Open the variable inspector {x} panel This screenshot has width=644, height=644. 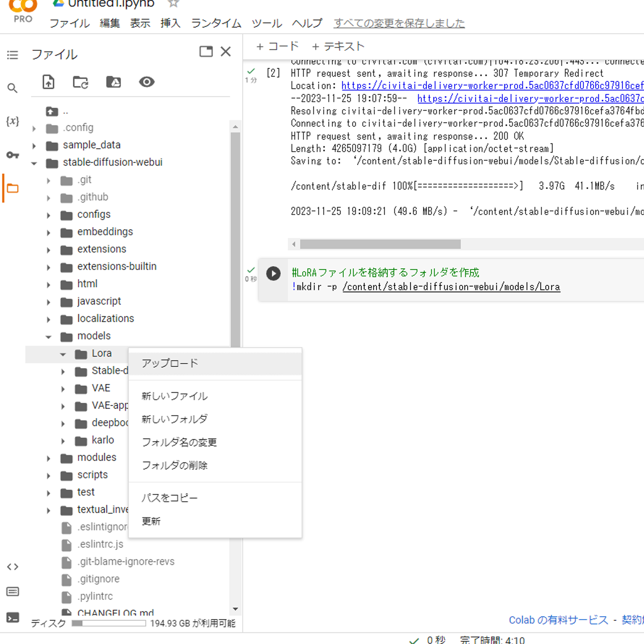coord(13,122)
